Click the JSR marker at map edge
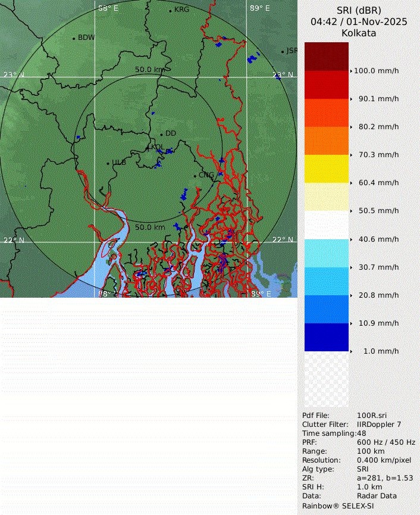Image resolution: width=420 pixels, height=515 pixels. pos(283,51)
